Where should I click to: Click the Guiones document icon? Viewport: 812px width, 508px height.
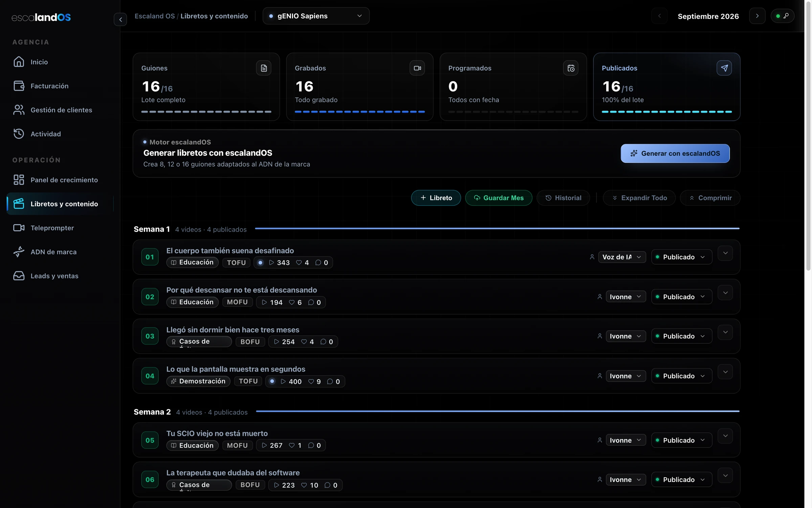264,68
